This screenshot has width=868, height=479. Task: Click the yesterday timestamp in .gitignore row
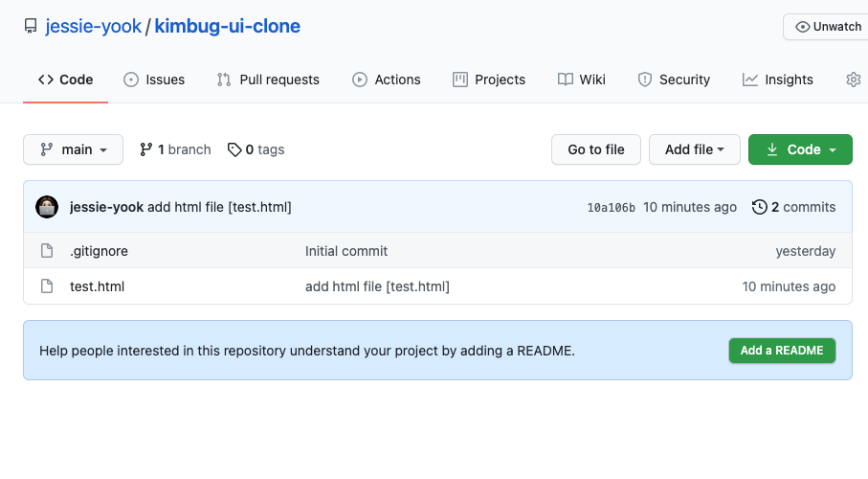click(806, 251)
